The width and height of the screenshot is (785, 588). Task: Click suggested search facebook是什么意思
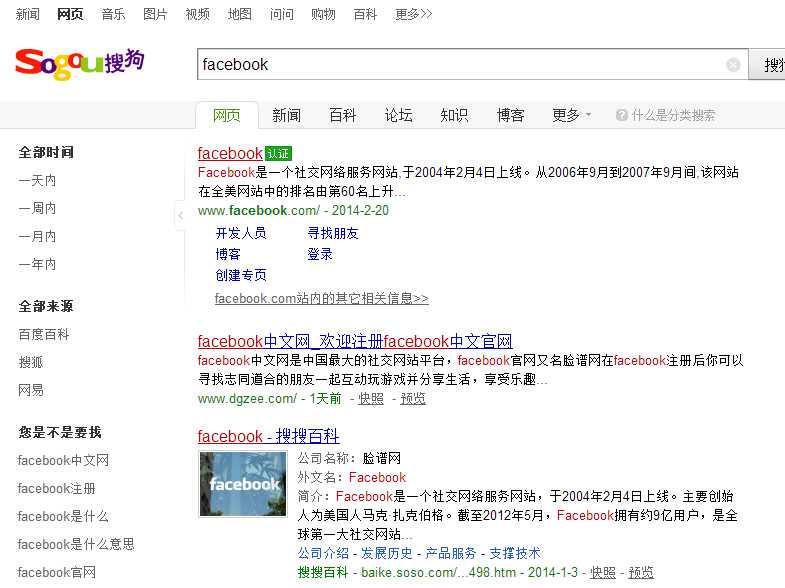(76, 544)
